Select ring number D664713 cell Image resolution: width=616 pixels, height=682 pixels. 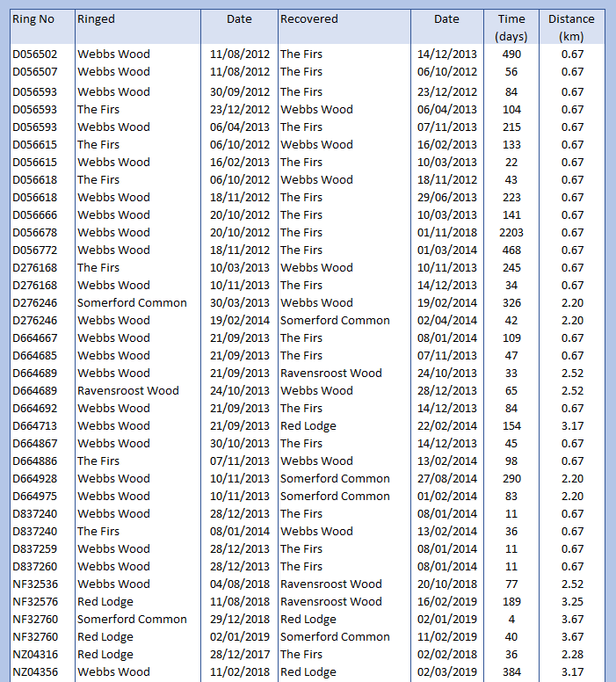click(37, 426)
